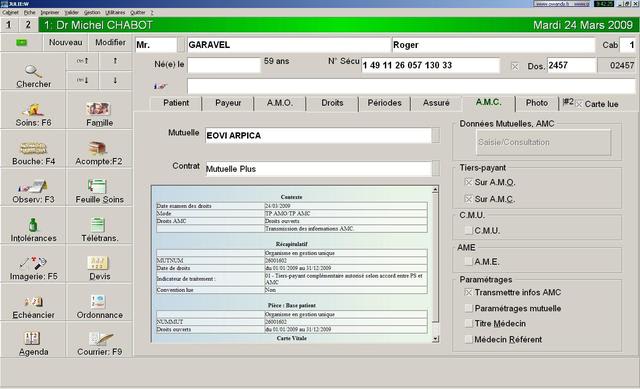The image size is (640, 389).
Task: Toggle the Carte lue checkbox
Action: point(579,104)
